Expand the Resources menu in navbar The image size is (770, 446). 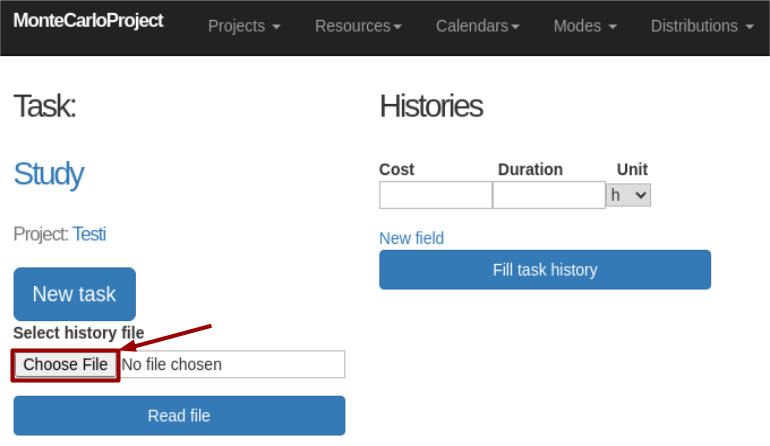click(358, 26)
